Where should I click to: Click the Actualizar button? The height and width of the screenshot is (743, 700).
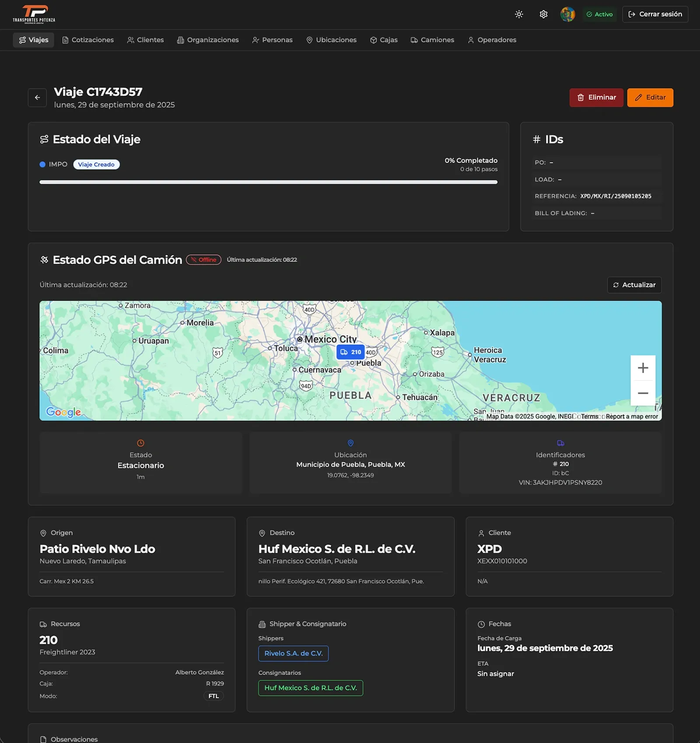pyautogui.click(x=634, y=285)
